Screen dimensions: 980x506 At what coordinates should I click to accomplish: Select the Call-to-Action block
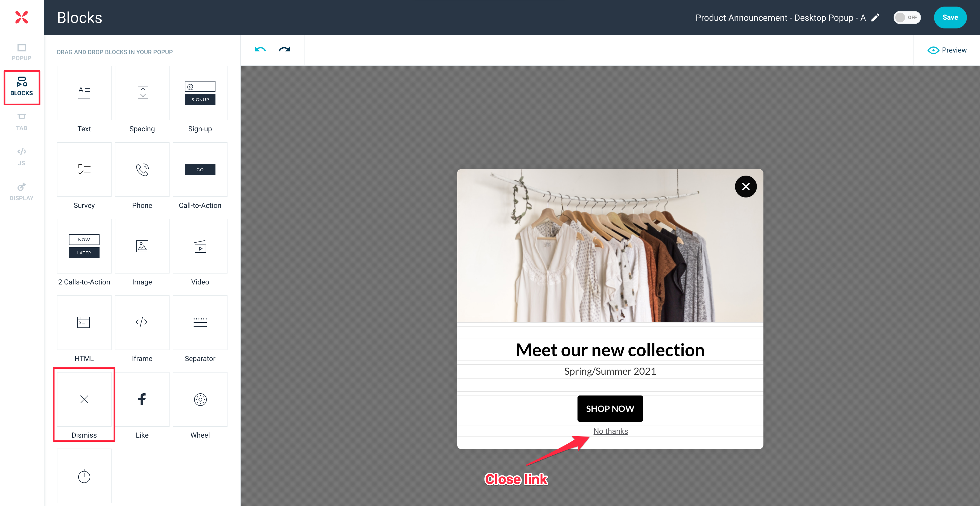point(200,170)
